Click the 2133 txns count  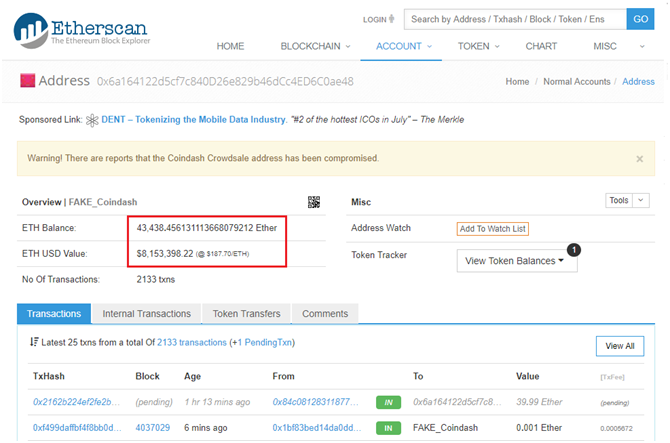[156, 279]
